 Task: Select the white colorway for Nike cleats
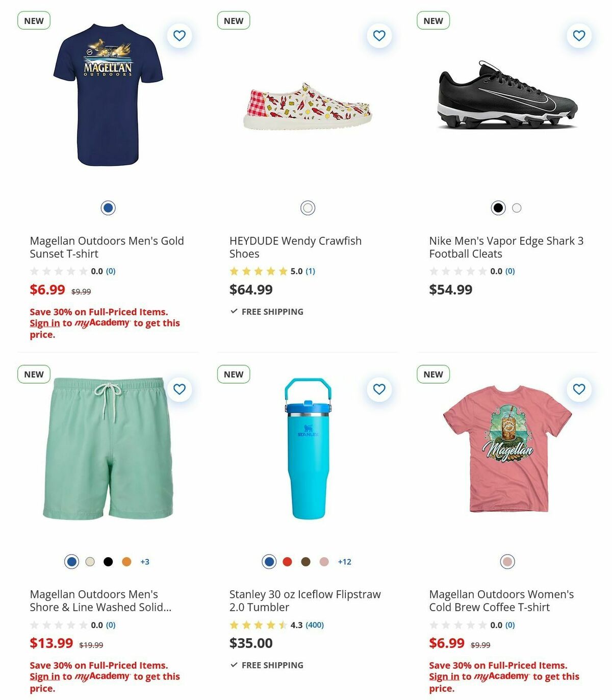click(516, 208)
